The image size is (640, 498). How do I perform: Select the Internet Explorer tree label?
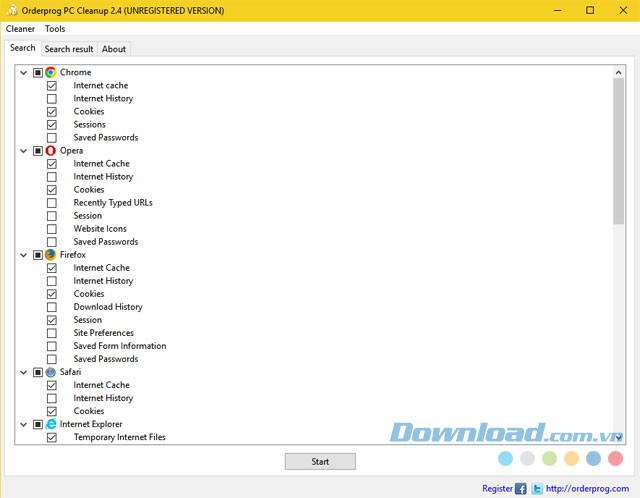91,424
